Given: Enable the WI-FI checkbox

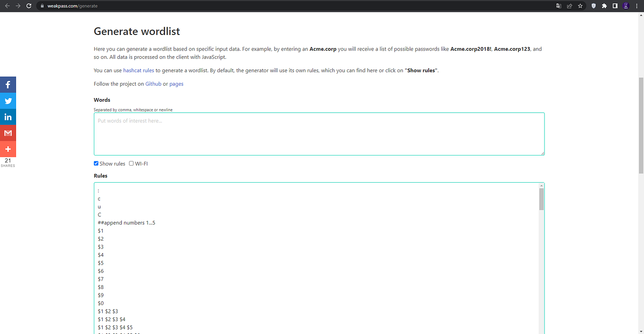Looking at the screenshot, I should (x=131, y=163).
